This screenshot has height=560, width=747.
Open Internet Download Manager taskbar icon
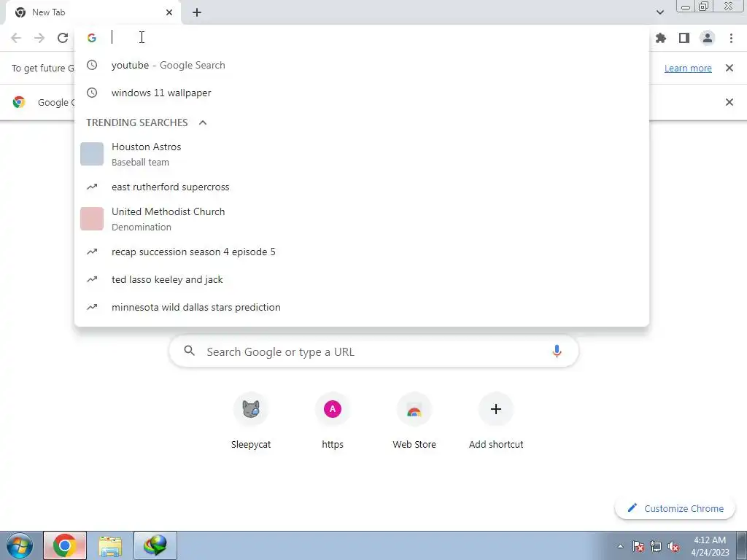point(155,545)
